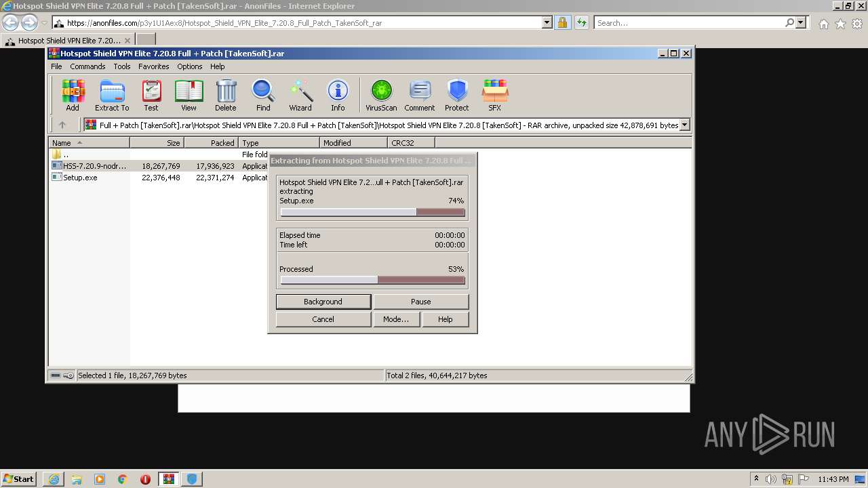Click the Comment toolbar icon

click(x=420, y=95)
